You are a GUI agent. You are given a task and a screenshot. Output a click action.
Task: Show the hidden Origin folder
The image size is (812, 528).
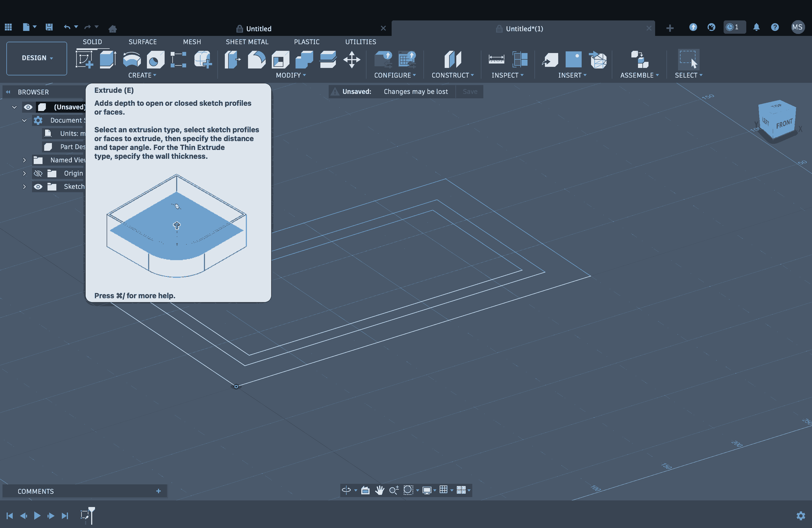coord(38,173)
